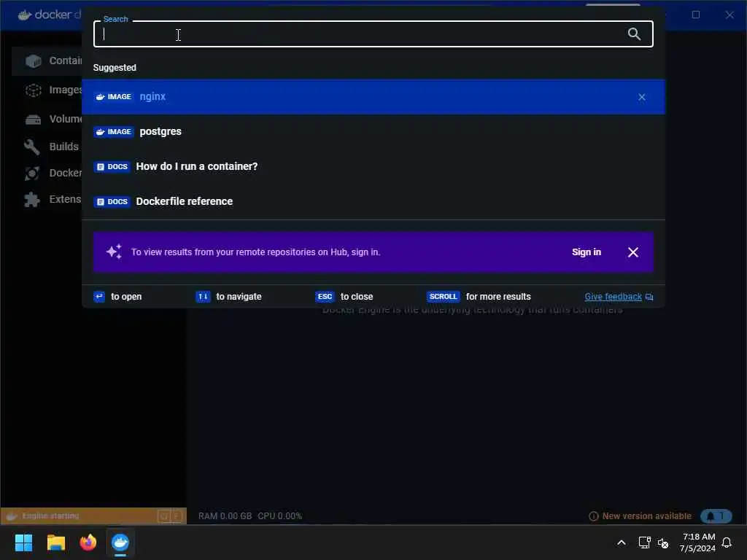
Task: Click the SCROLL 'for more results' hint
Action: pyautogui.click(x=479, y=297)
